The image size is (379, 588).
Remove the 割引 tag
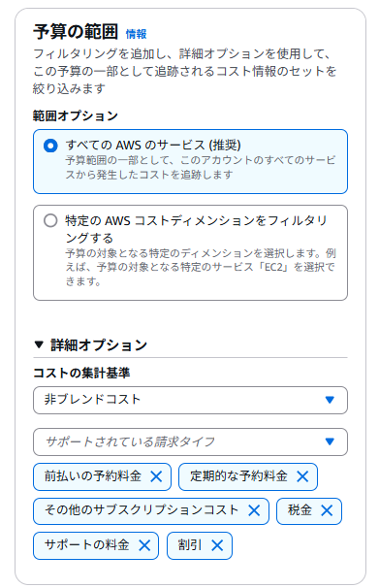pyautogui.click(x=217, y=545)
